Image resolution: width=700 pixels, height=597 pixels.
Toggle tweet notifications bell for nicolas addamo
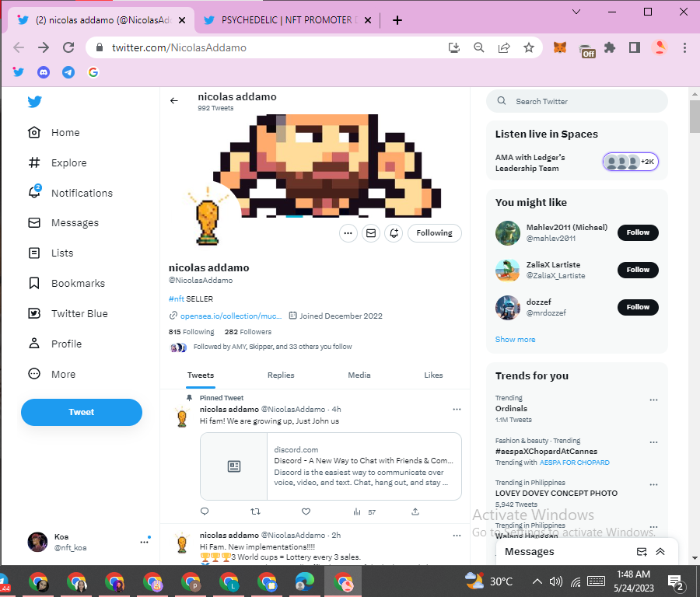click(394, 233)
